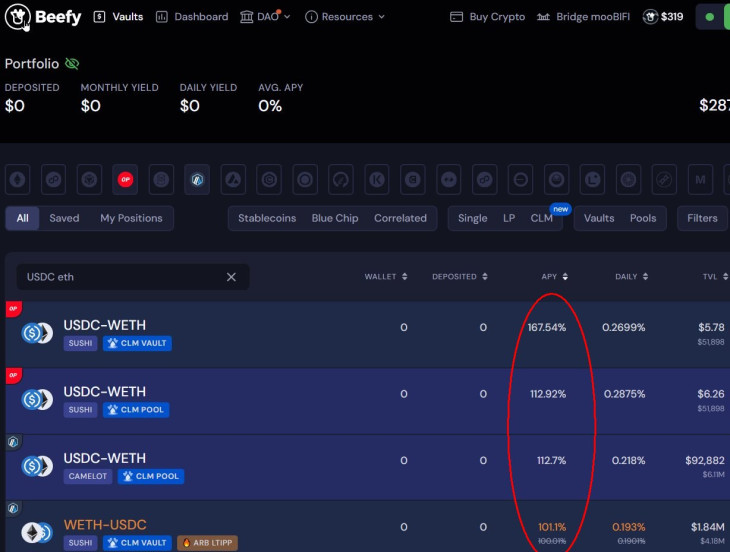Screen dimensions: 730x552
Task: Click the BIFI price $319 indicator
Action: point(663,17)
